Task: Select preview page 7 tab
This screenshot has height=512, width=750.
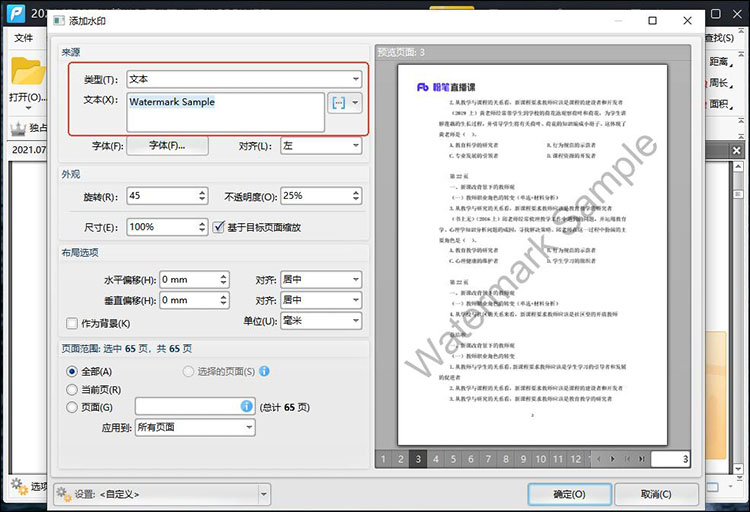Action: click(x=488, y=459)
